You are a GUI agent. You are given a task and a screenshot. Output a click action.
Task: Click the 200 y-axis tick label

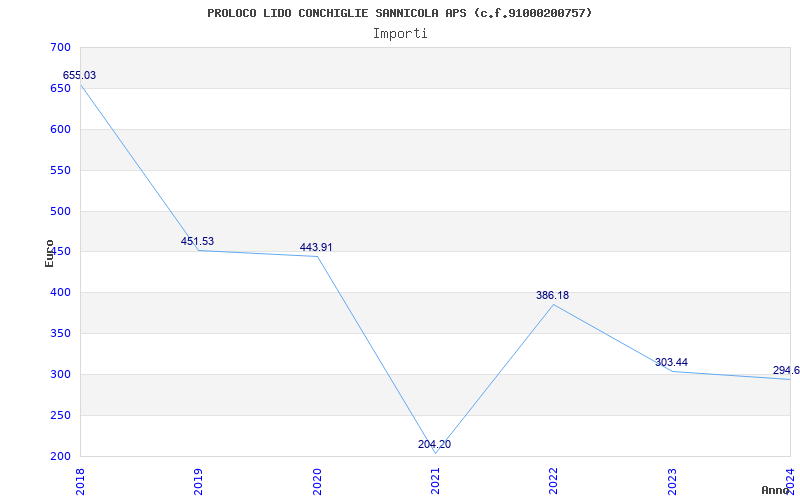point(60,457)
